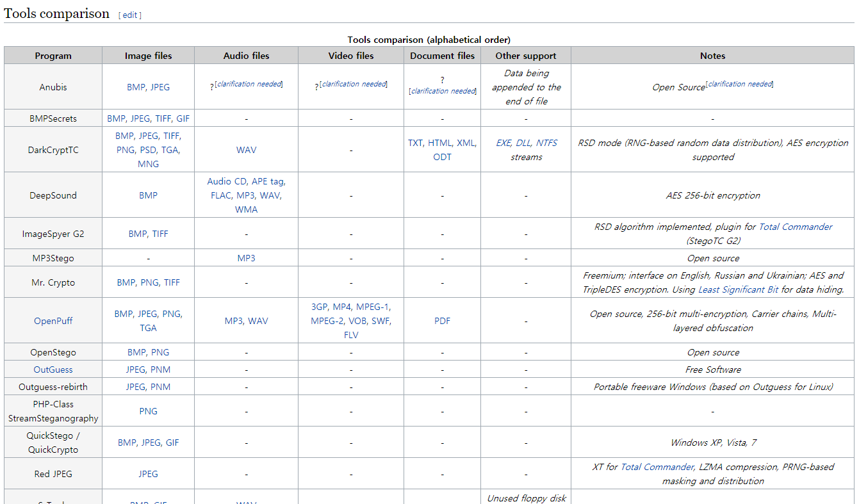This screenshot has height=504, width=859.
Task: Click PNG link in PHP-Class StreamSteganography row
Action: tap(148, 411)
